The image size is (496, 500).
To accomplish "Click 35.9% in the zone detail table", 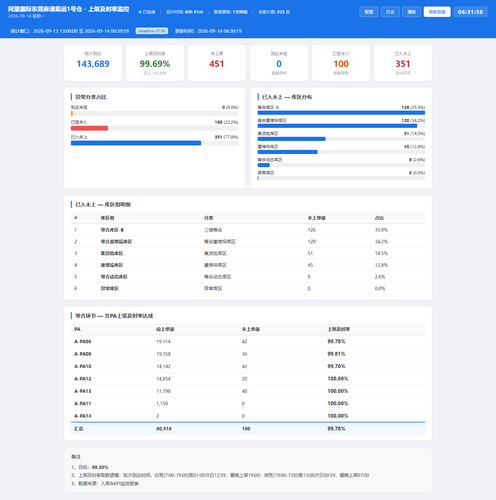I will pyautogui.click(x=381, y=230).
